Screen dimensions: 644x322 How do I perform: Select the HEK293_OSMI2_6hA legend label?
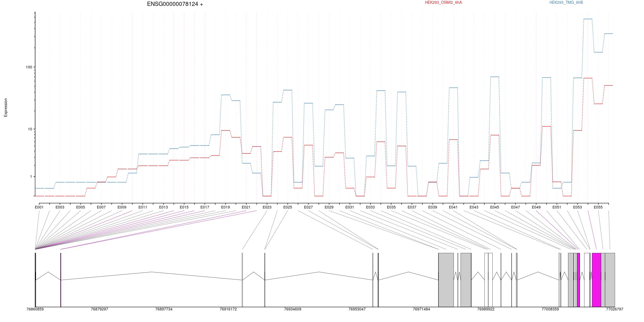(x=443, y=2)
